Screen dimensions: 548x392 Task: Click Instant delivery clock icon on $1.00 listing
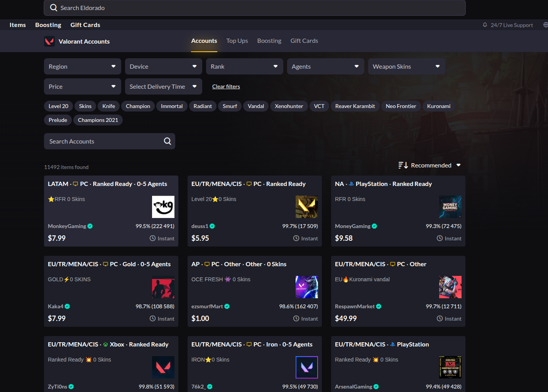[x=296, y=319]
